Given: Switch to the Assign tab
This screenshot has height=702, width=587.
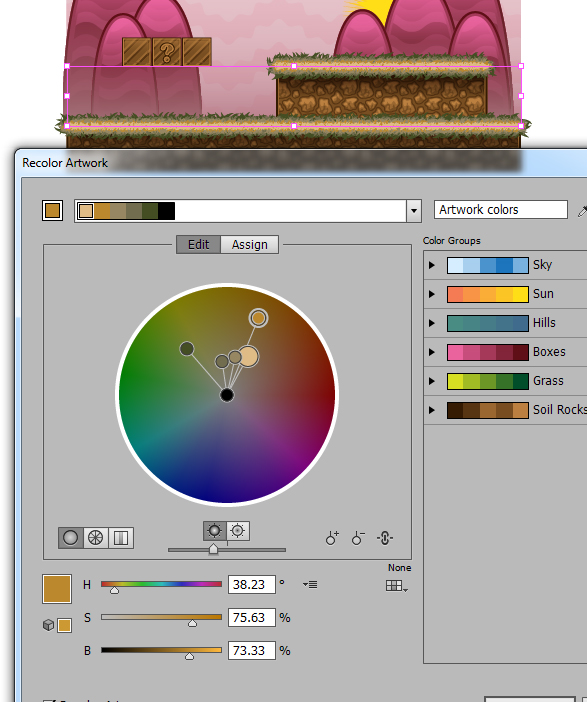Looking at the screenshot, I should coord(249,244).
